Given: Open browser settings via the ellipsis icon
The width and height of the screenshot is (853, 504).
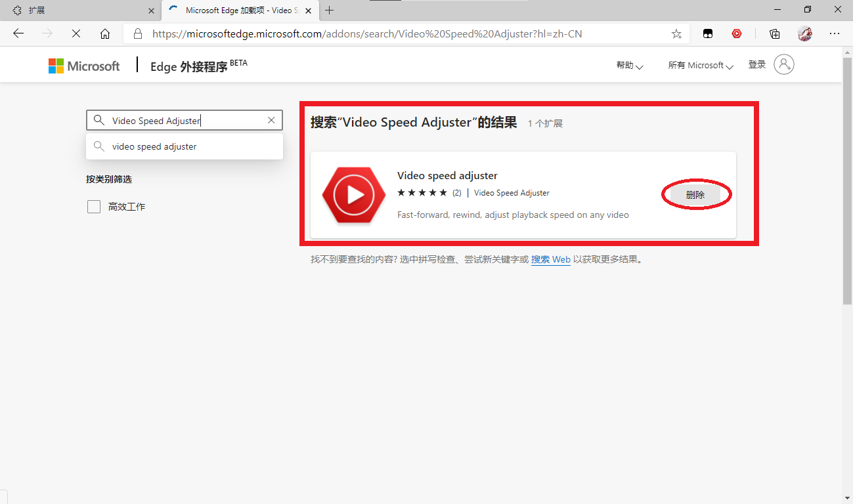Looking at the screenshot, I should tap(835, 33).
